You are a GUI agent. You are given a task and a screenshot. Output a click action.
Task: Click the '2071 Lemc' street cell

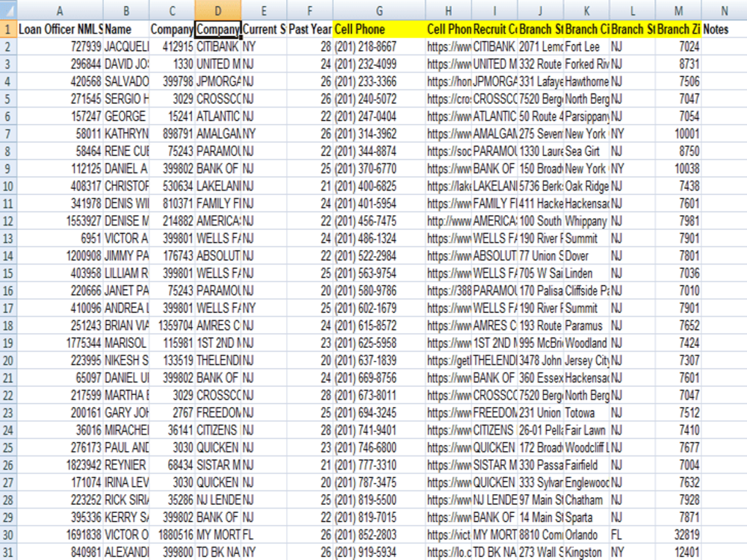click(541, 46)
